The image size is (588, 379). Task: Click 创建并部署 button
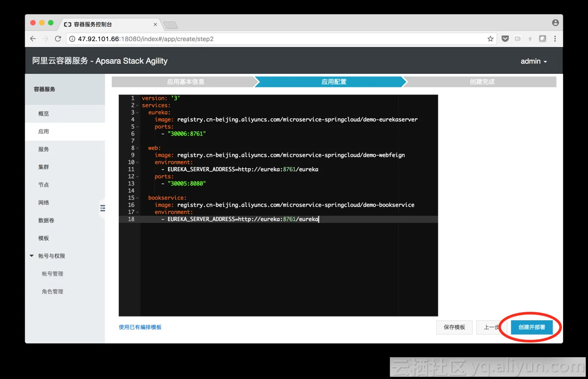[532, 327]
